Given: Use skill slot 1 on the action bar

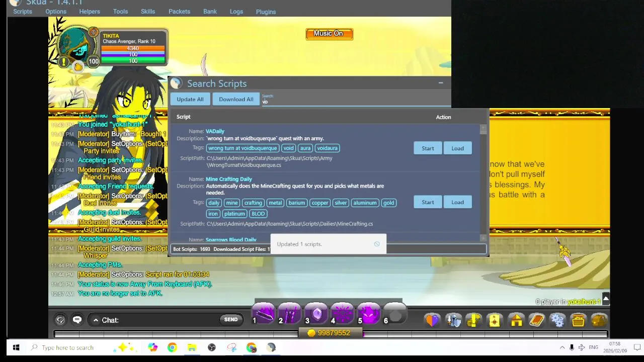Looking at the screenshot, I should point(264,314).
